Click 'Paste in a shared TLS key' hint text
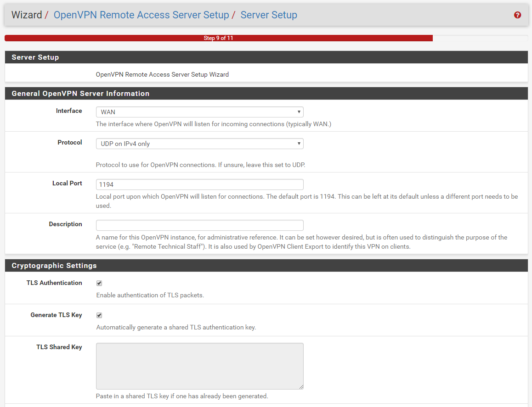Screen dimensions: 532x407 coord(182,396)
